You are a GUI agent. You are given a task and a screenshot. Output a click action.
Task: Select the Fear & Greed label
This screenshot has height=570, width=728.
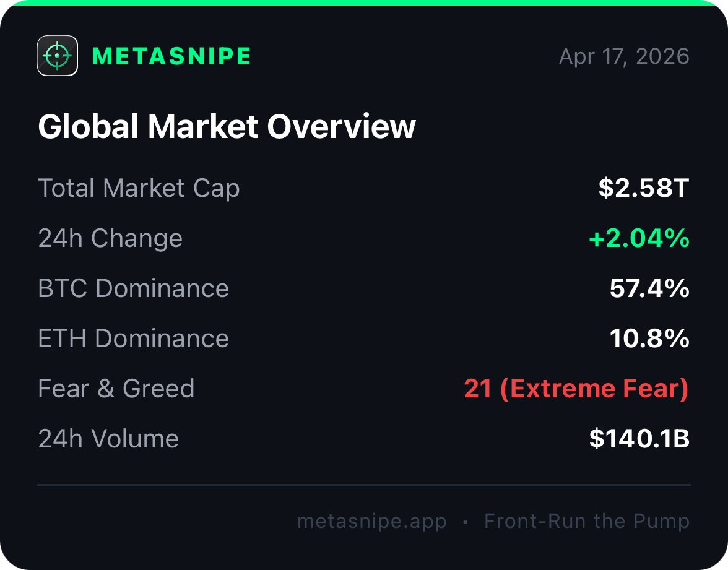116,389
